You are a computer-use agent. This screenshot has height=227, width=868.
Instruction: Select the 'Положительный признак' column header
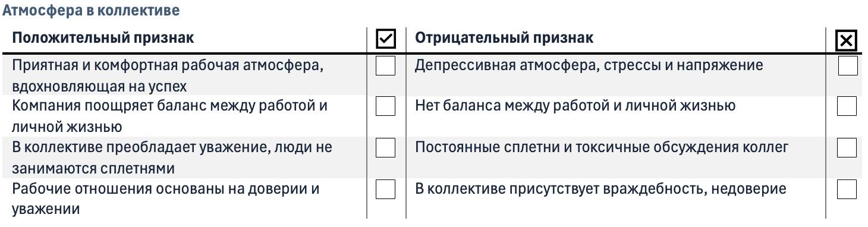tap(103, 38)
